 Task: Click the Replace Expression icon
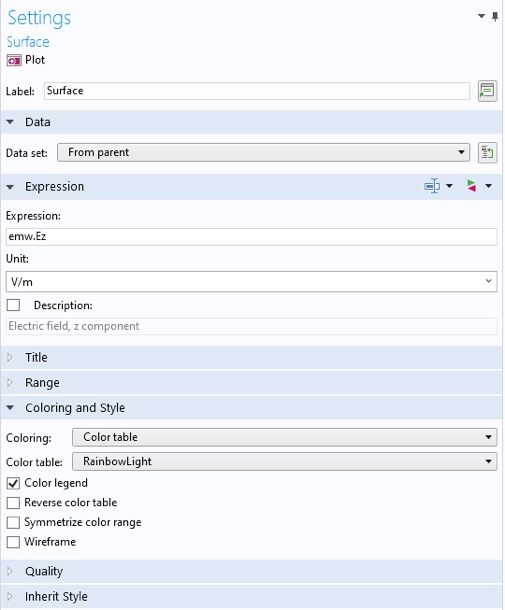coord(471,186)
